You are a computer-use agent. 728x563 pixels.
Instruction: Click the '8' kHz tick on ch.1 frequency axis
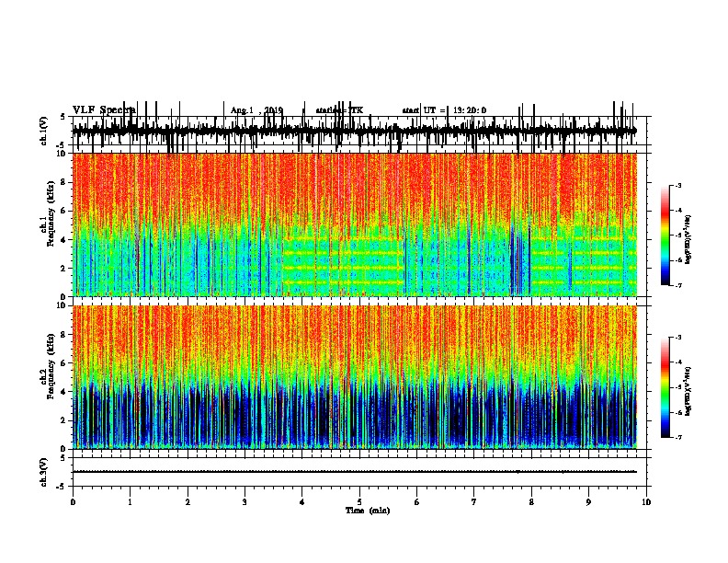coord(63,182)
